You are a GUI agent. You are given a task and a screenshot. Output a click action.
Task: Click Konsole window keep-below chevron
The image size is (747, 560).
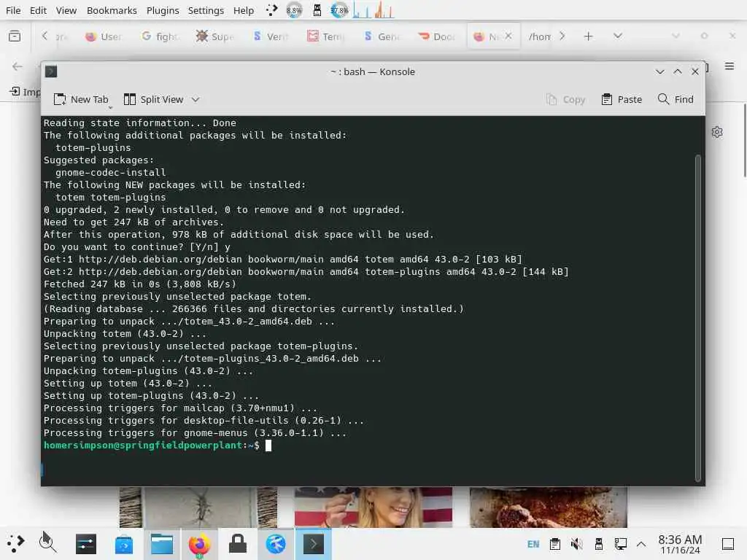pyautogui.click(x=659, y=71)
